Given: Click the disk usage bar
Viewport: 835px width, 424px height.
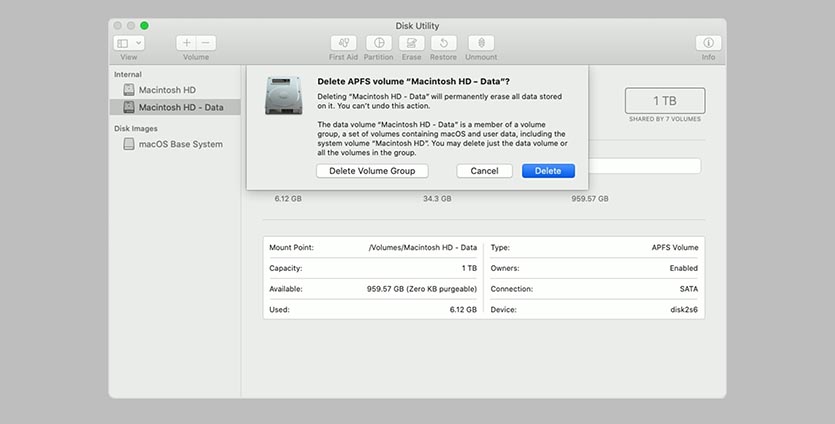Looking at the screenshot, I should (644, 166).
